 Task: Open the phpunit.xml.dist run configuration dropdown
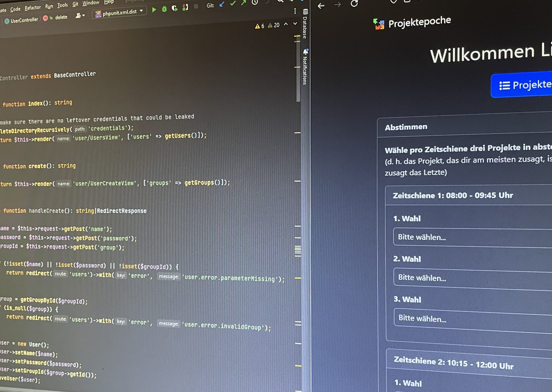coord(119,12)
